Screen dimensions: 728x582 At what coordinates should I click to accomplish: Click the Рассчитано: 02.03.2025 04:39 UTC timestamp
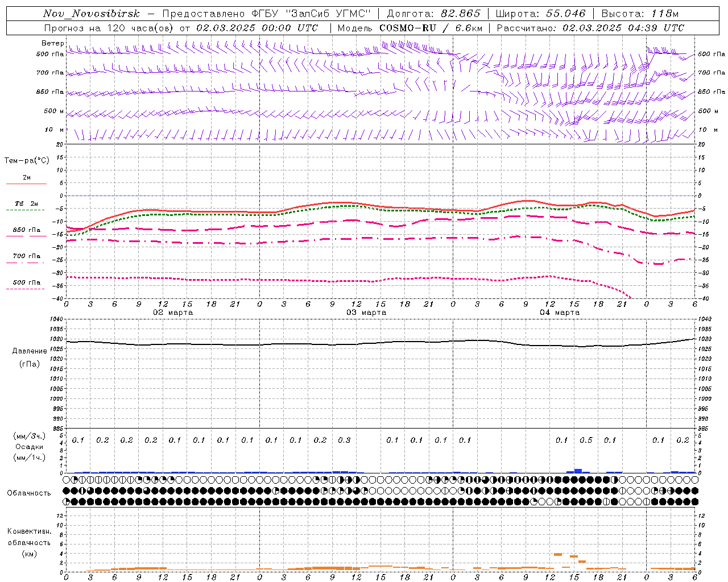pos(590,28)
